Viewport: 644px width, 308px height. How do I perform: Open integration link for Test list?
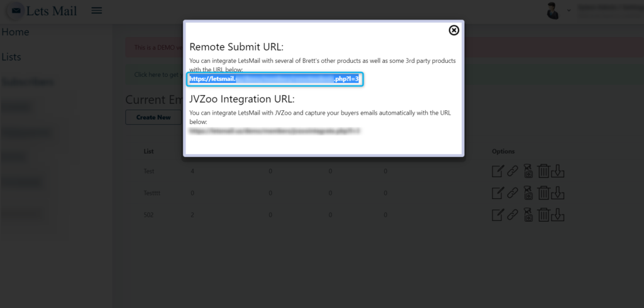tap(512, 171)
